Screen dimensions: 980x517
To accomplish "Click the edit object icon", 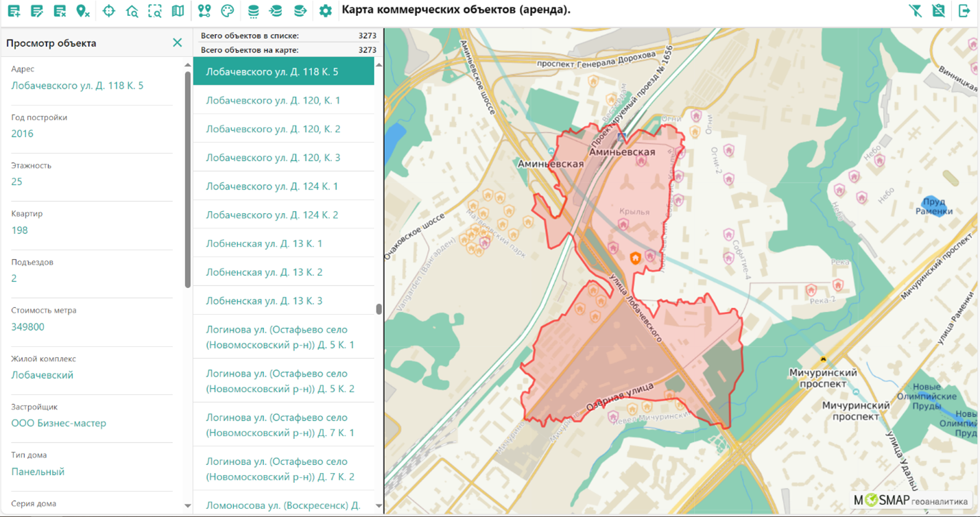I will click(x=37, y=11).
